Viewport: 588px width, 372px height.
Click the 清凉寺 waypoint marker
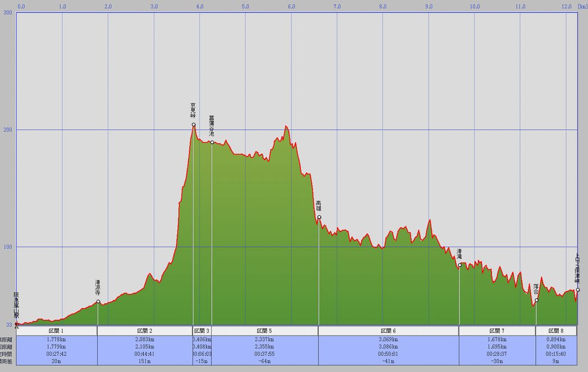coord(98,302)
